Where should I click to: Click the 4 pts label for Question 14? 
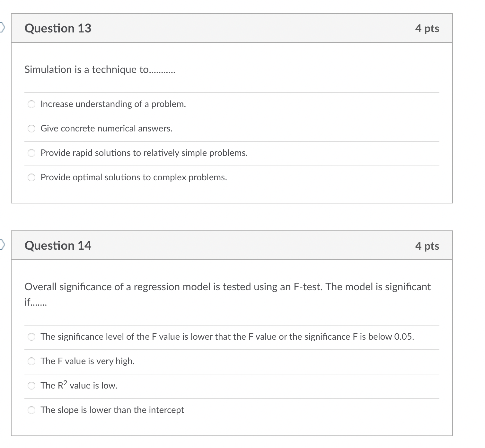(x=428, y=246)
